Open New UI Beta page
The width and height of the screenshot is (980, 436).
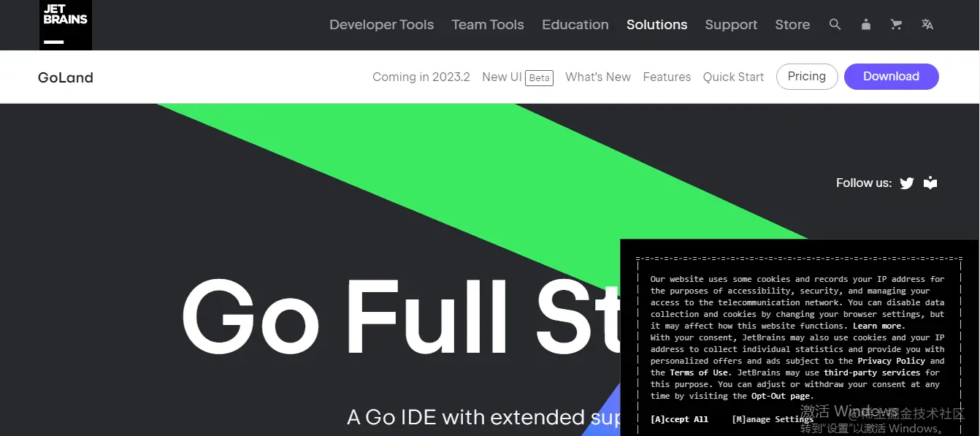[518, 77]
